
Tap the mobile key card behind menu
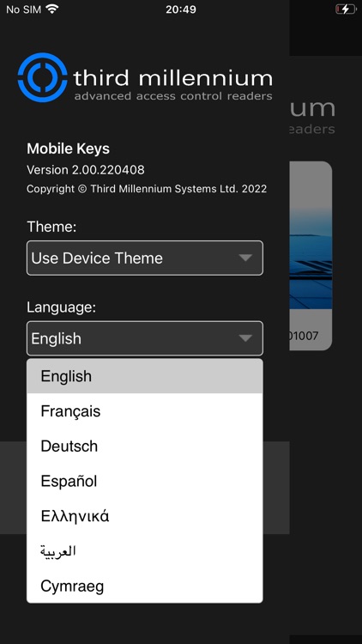coord(311,256)
